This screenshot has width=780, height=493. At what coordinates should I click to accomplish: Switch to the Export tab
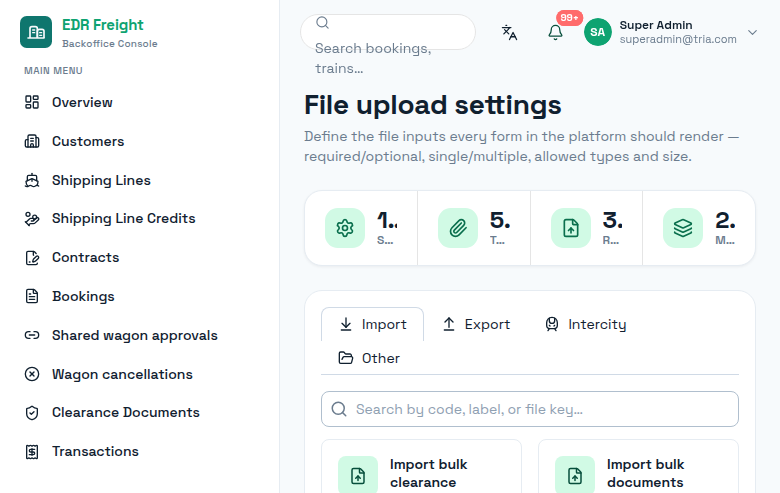pos(476,324)
